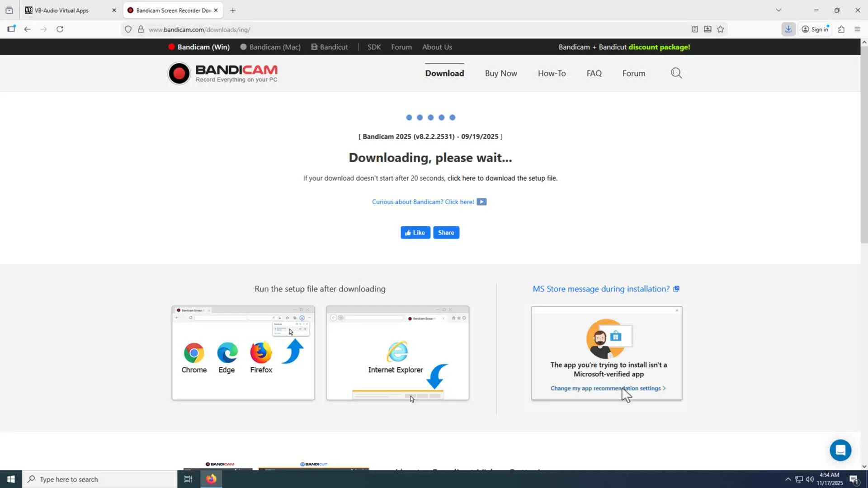Open the Firefox downloads panel icon

[x=788, y=29]
